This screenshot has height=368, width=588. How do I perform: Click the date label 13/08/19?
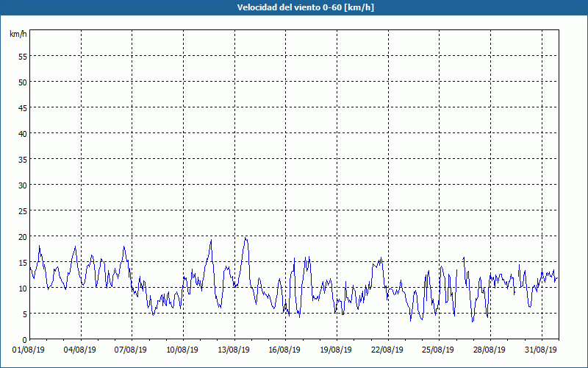(234, 350)
